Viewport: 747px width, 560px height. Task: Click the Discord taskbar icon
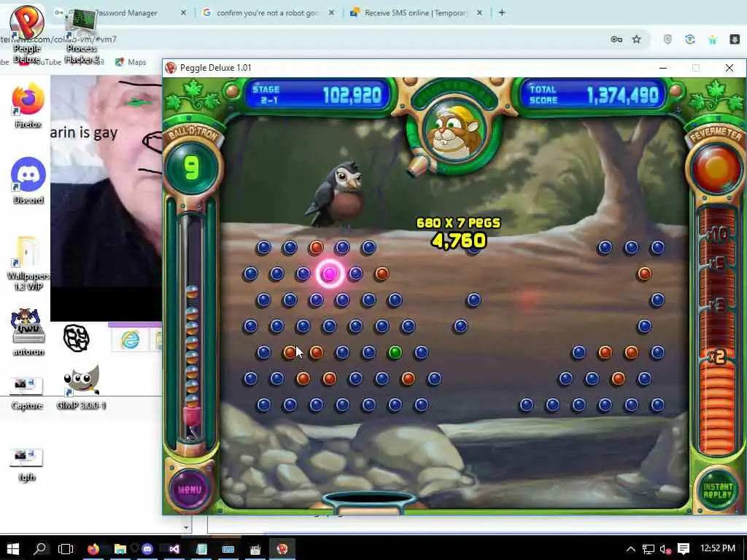(x=147, y=549)
